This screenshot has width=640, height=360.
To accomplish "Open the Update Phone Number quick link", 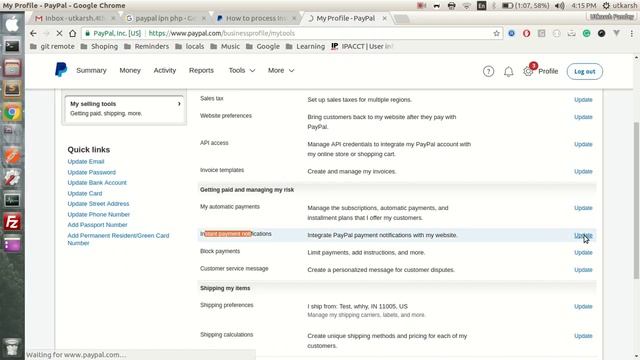I will 98,214.
